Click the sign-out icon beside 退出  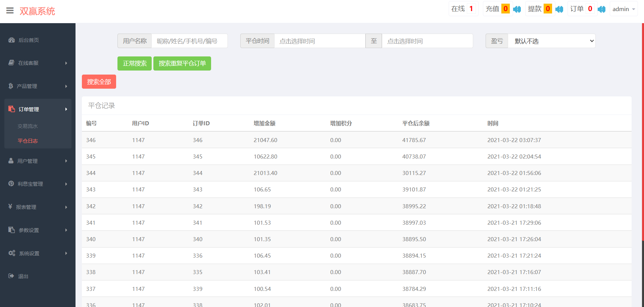11,276
